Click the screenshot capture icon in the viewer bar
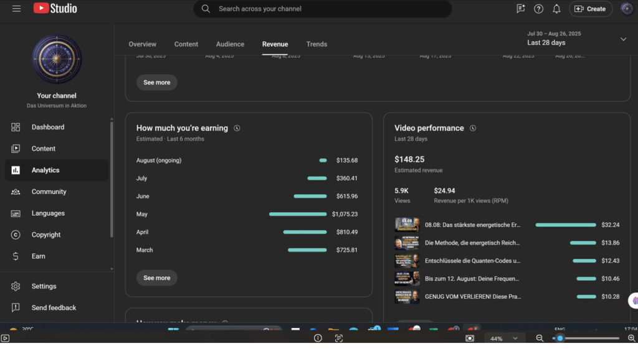 click(470, 338)
